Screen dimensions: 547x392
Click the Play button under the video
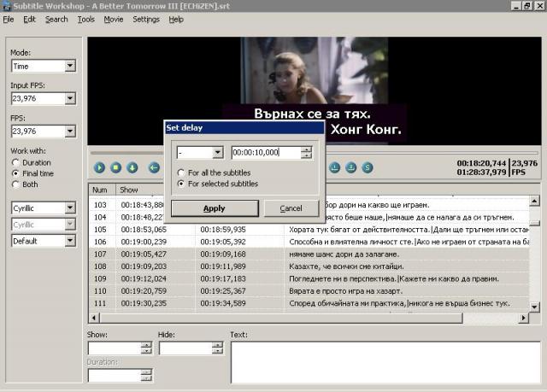pyautogui.click(x=99, y=168)
